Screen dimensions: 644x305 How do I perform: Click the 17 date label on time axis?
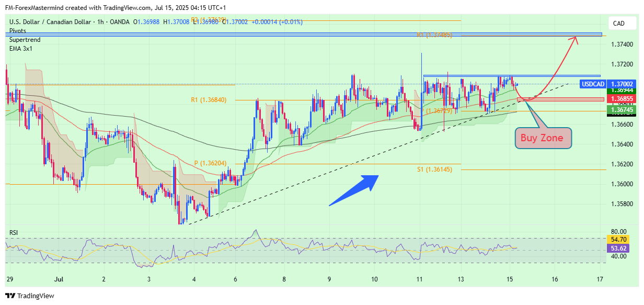600,279
